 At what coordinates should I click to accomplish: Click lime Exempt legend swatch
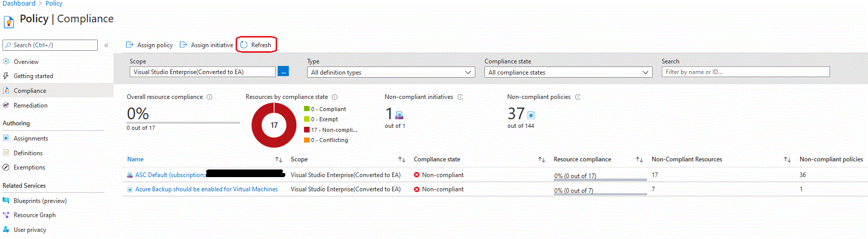[307, 119]
